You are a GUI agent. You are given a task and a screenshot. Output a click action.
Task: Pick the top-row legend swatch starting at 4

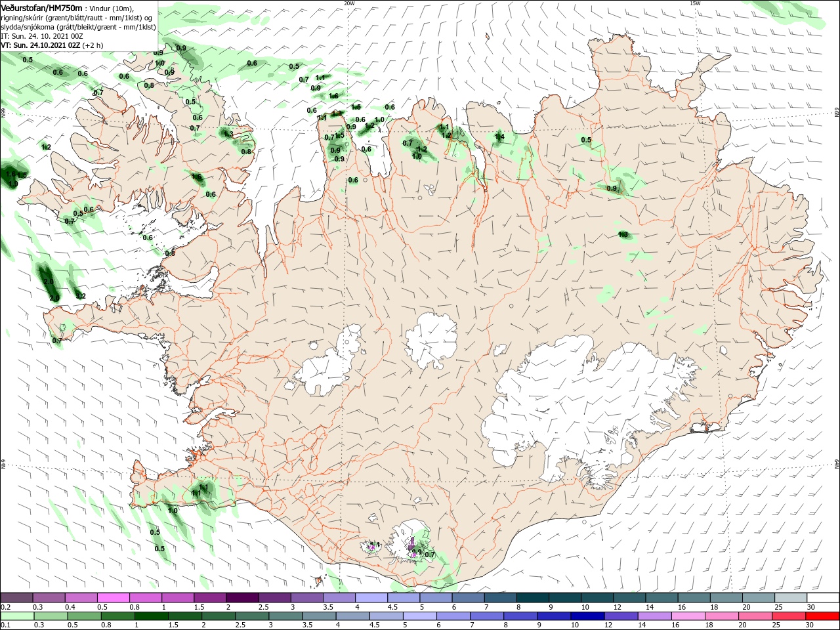(371, 598)
